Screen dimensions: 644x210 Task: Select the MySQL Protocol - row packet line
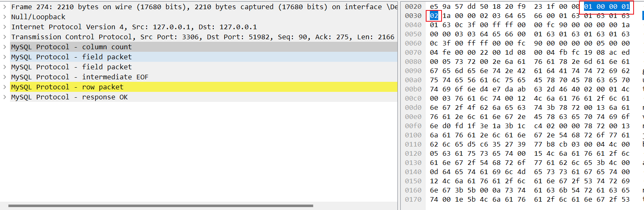tap(67, 87)
